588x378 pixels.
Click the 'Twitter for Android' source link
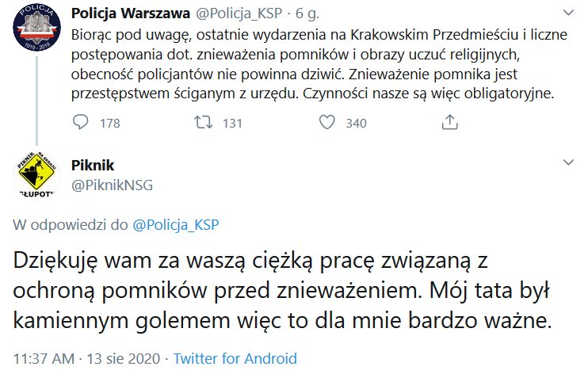(235, 358)
